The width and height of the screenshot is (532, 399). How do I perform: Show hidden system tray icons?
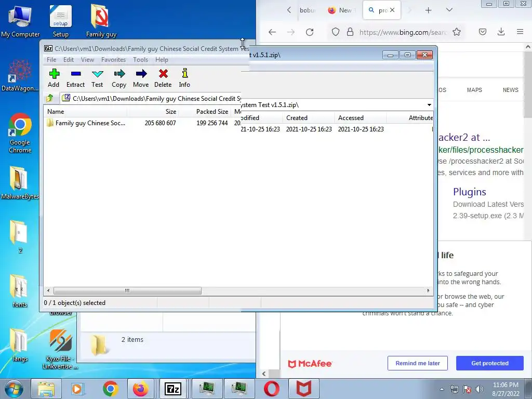click(x=442, y=389)
